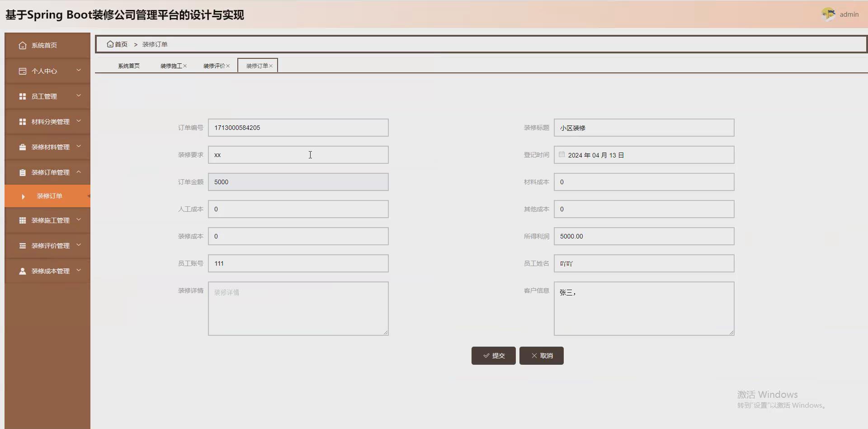
Task: Click the home icon beside 系统首页 in sidebar
Action: click(x=23, y=45)
